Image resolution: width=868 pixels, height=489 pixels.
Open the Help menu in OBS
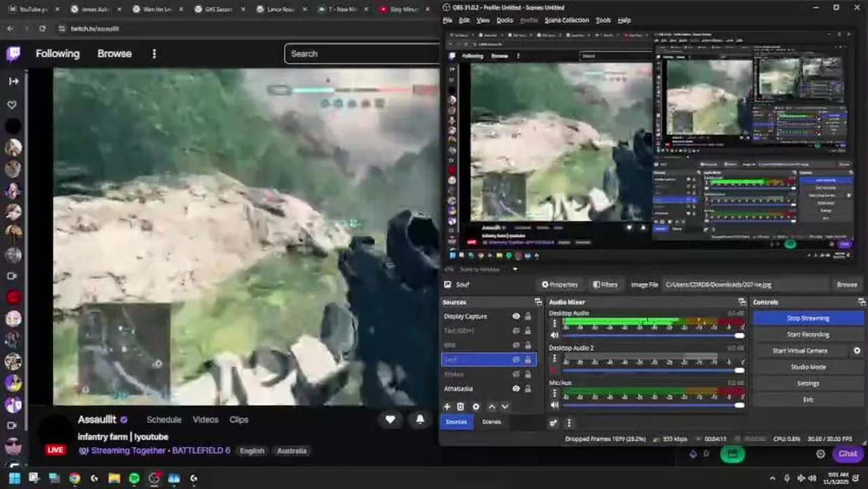624,20
